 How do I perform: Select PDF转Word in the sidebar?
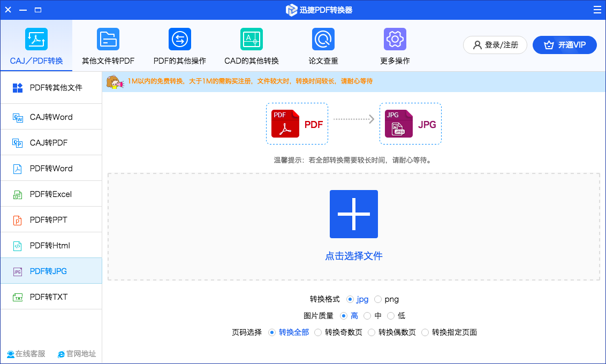(x=51, y=169)
